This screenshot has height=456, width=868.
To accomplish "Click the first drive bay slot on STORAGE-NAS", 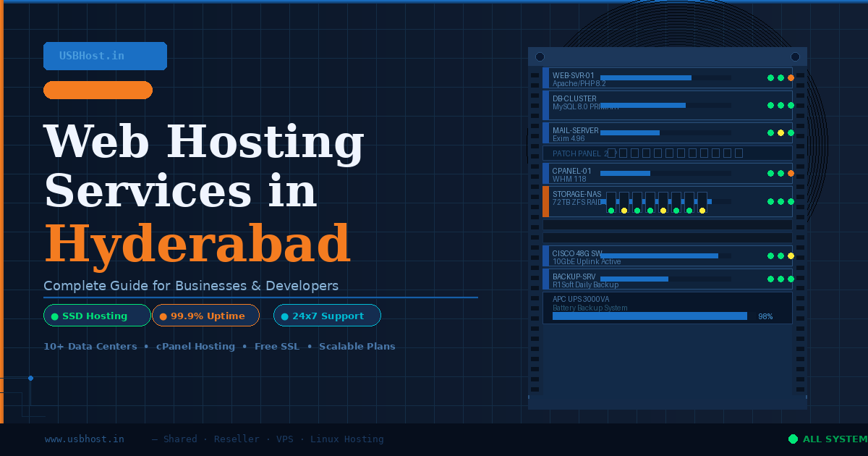I will click(x=611, y=200).
